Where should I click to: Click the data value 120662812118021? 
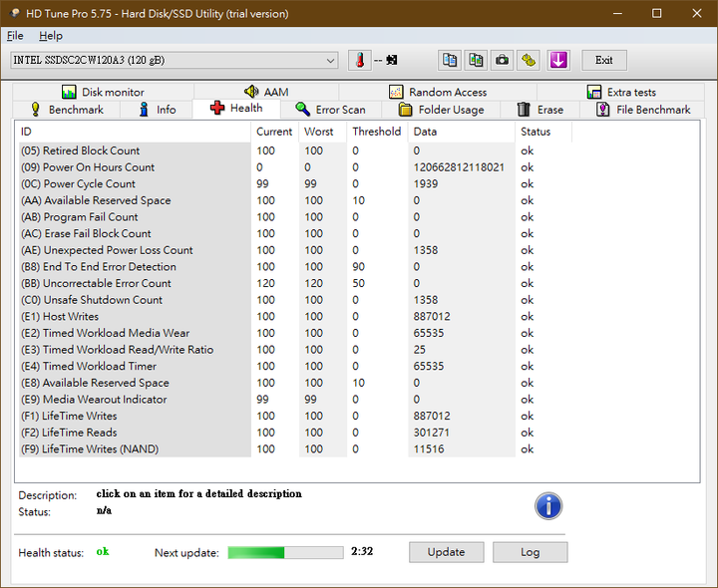(x=459, y=167)
